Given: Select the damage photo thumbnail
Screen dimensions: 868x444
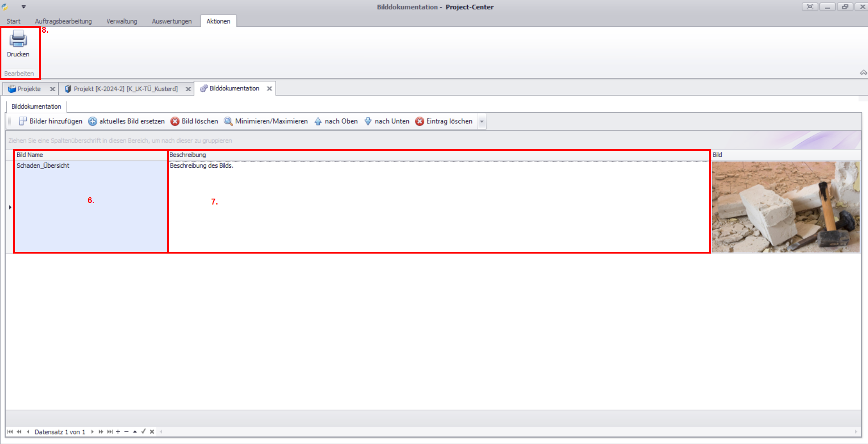Looking at the screenshot, I should [x=785, y=207].
